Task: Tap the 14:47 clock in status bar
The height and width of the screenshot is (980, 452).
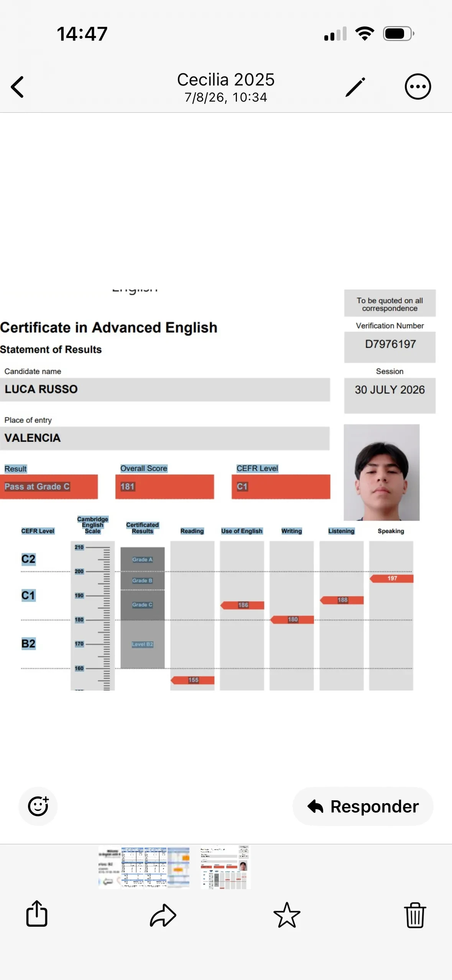Action: [x=82, y=34]
